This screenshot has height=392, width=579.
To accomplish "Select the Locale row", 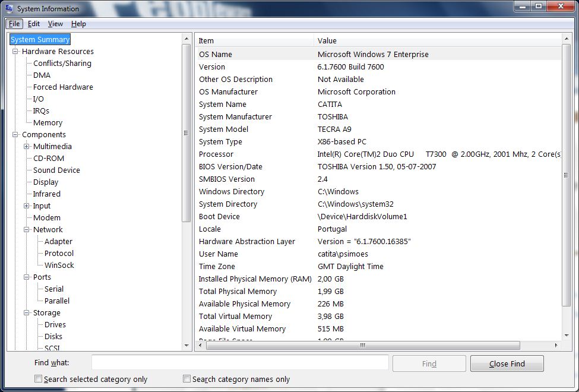I will (x=379, y=229).
